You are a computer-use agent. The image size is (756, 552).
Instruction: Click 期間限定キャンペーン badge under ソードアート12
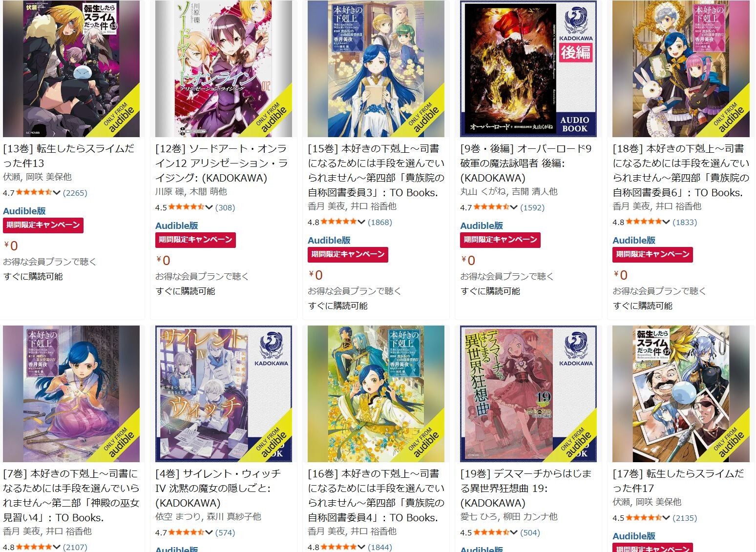point(195,240)
